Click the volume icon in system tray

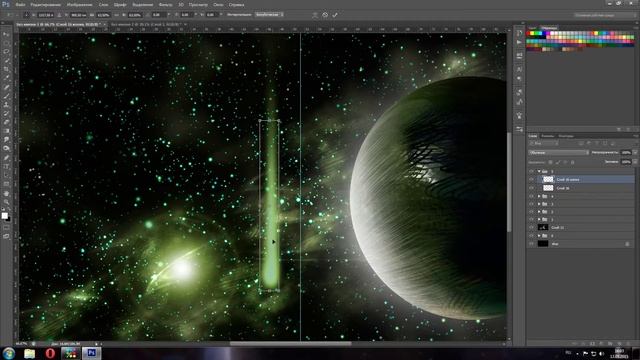tap(601, 353)
